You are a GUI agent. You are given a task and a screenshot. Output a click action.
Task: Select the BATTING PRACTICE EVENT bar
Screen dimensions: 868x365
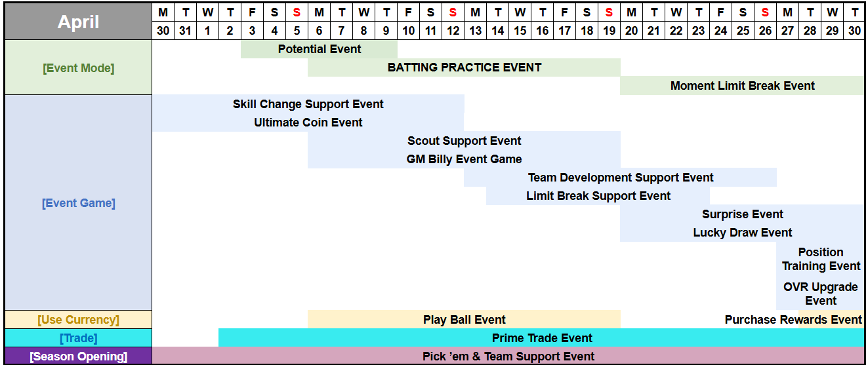point(464,67)
